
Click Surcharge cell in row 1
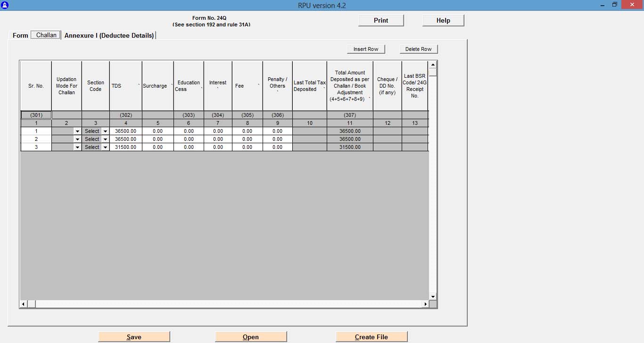pos(158,131)
